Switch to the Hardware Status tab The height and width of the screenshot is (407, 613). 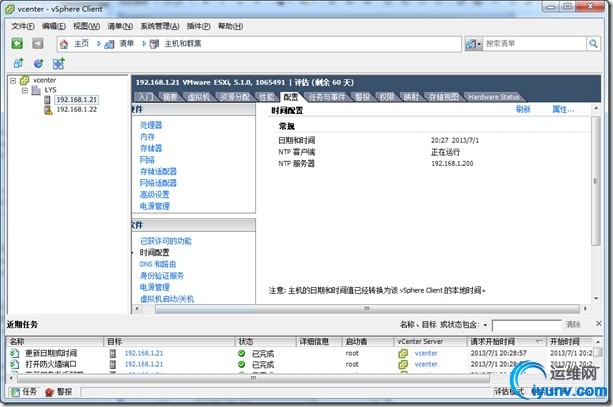tap(493, 97)
